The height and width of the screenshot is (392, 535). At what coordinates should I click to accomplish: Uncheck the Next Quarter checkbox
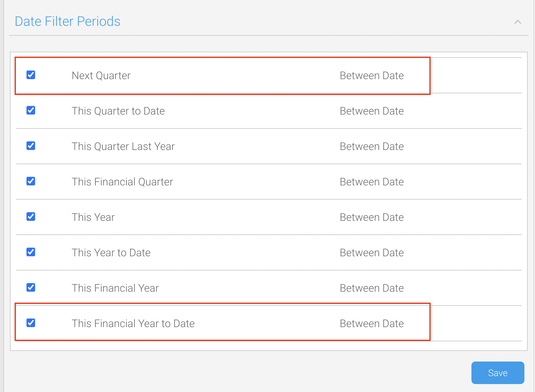coord(30,75)
